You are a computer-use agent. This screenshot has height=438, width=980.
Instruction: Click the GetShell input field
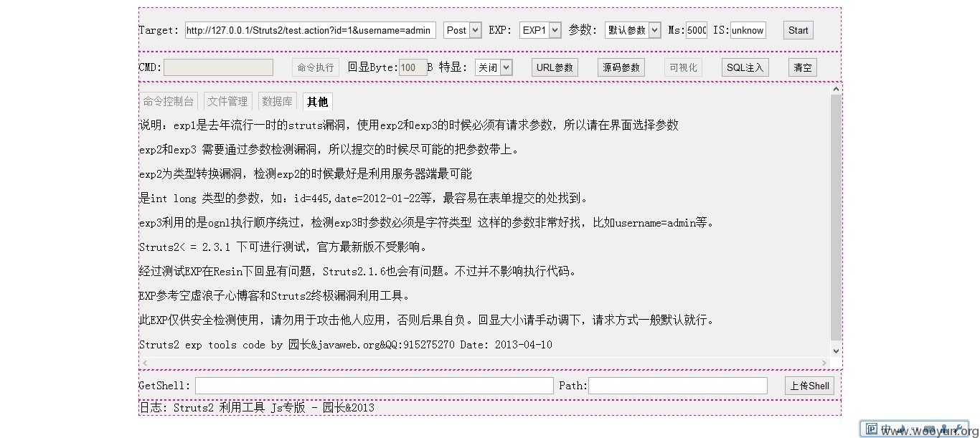(374, 386)
